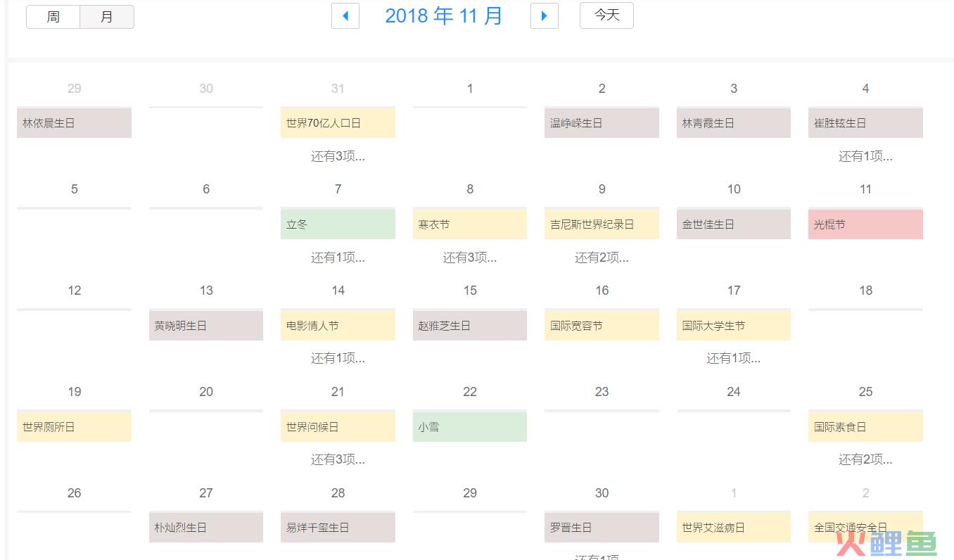This screenshot has width=954, height=560.
Task: Select the 小雪 event on November 22
Action: pos(469,426)
